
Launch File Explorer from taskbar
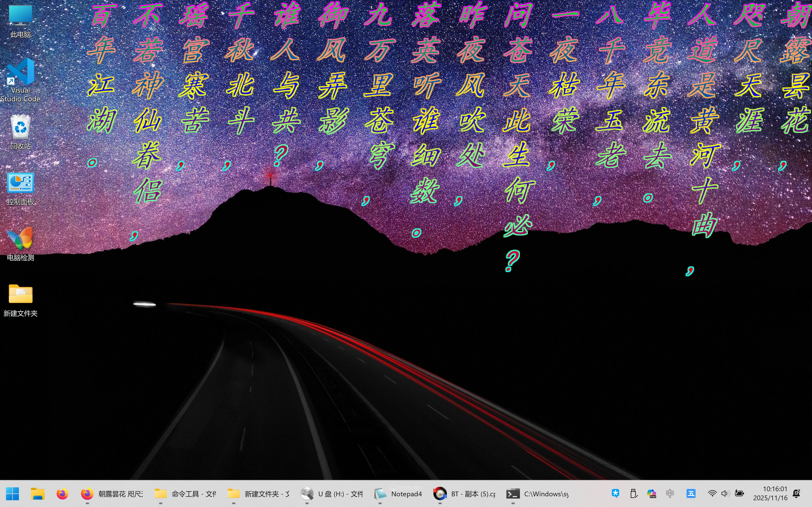point(37,493)
